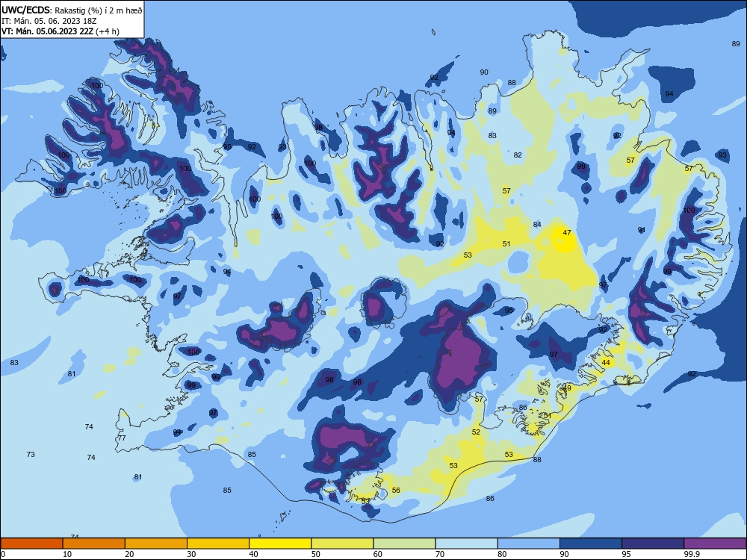Click the 84 humidity value on the map
The image size is (747, 560).
[x=537, y=224]
